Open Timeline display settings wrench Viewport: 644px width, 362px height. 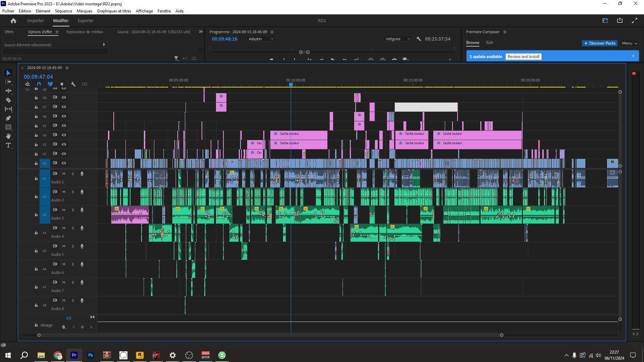pos(73,84)
